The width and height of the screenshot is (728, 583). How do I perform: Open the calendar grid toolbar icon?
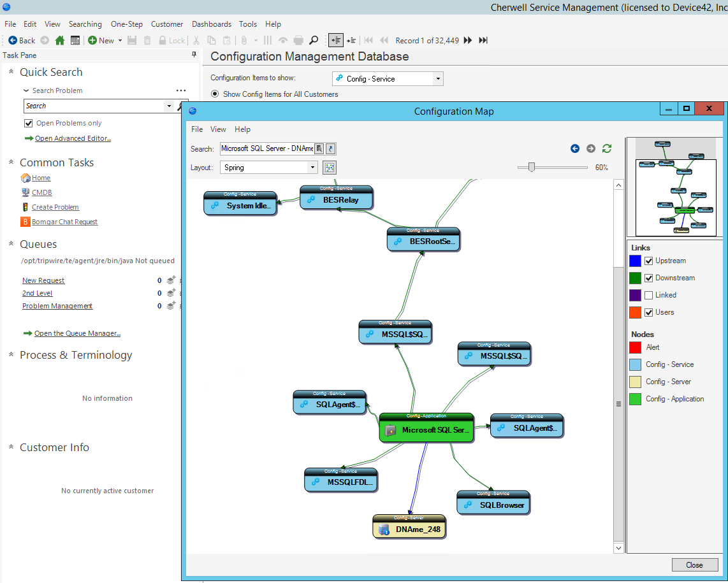click(x=75, y=40)
